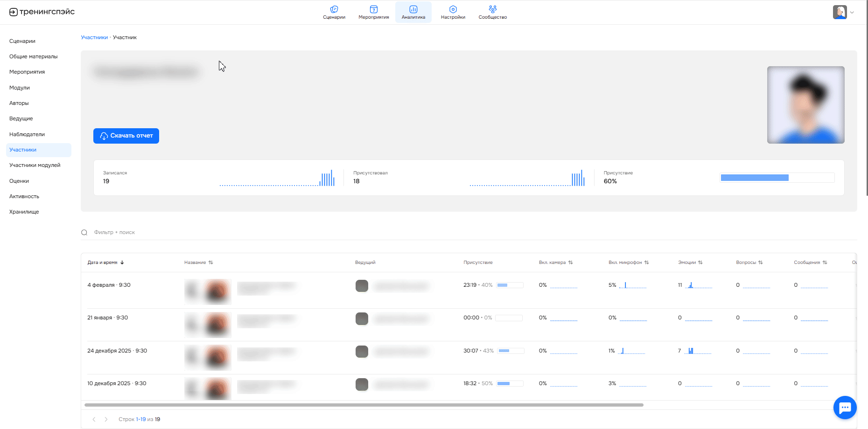This screenshot has width=868, height=429.
Task: Open Ведущие in the sidebar
Action: (x=21, y=118)
